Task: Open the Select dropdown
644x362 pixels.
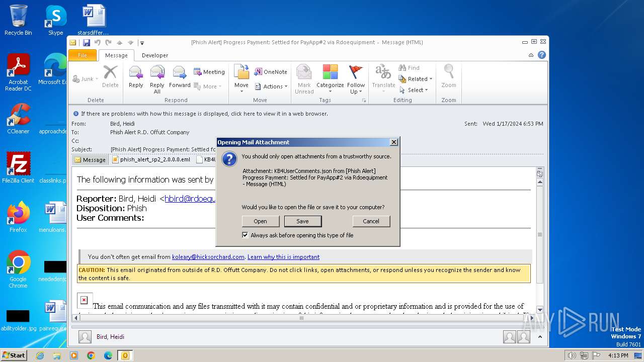Action: coord(414,90)
